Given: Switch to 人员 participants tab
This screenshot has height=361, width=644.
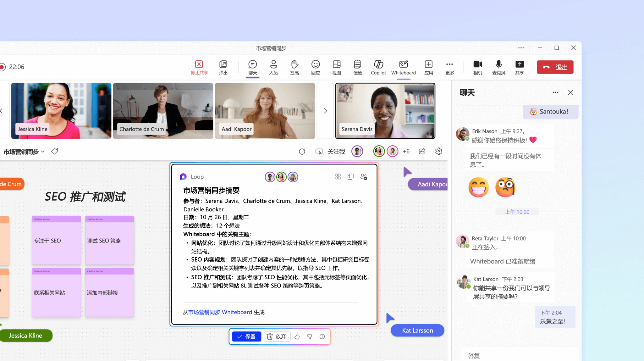Looking at the screenshot, I should click(273, 67).
